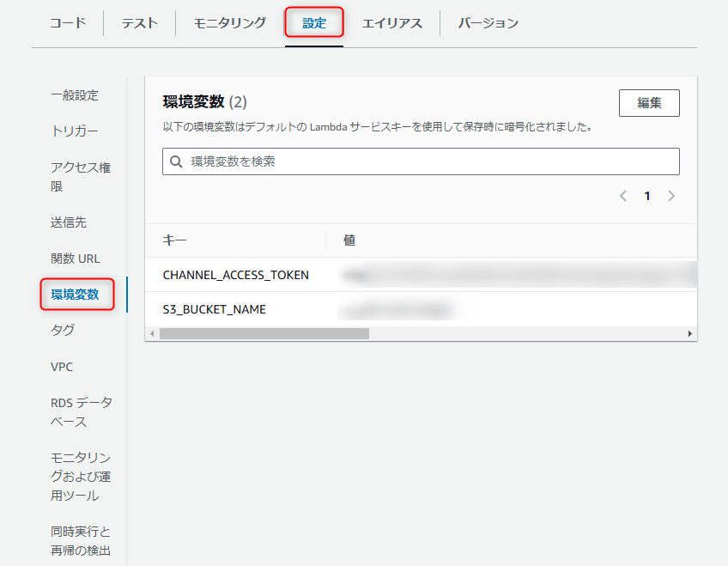Open タグ in the sidebar
Image resolution: width=728 pixels, height=566 pixels.
(62, 330)
